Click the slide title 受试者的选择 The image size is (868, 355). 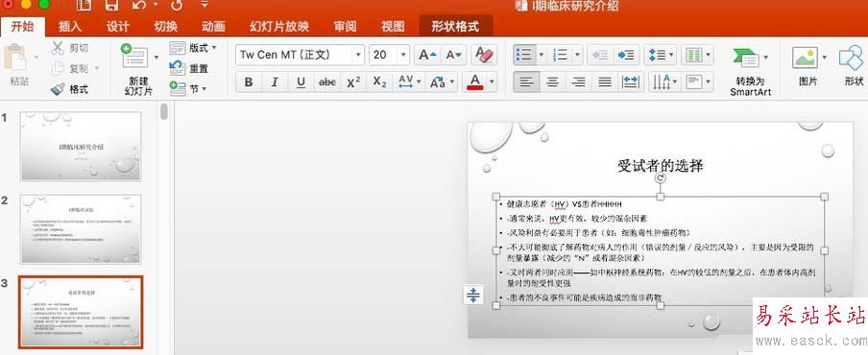coord(660,165)
